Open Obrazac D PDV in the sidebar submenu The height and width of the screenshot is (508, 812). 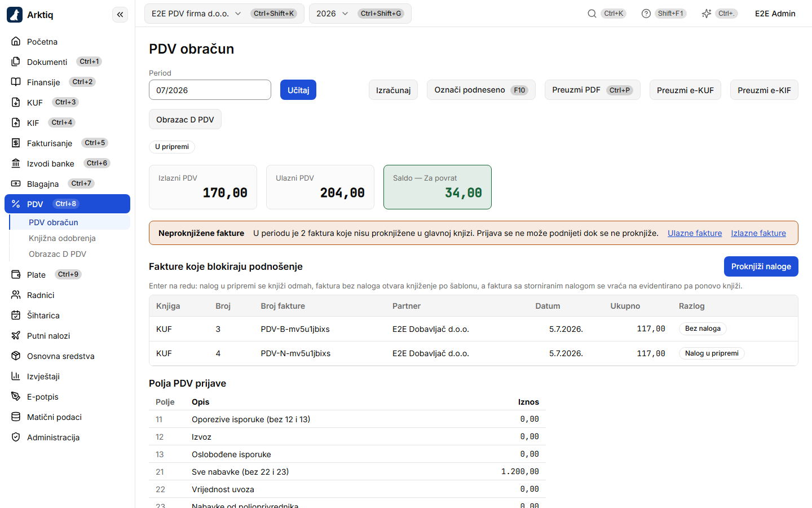pyautogui.click(x=70, y=254)
